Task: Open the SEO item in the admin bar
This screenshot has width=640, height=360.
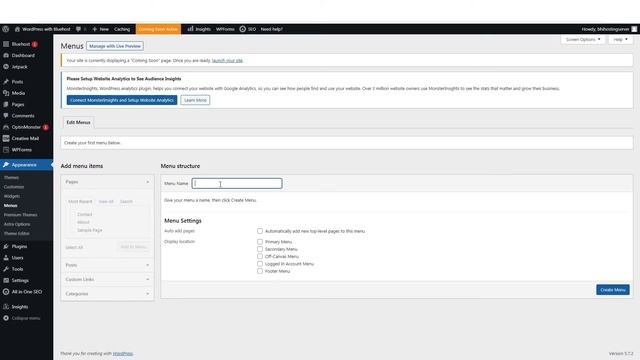Action: [248, 29]
